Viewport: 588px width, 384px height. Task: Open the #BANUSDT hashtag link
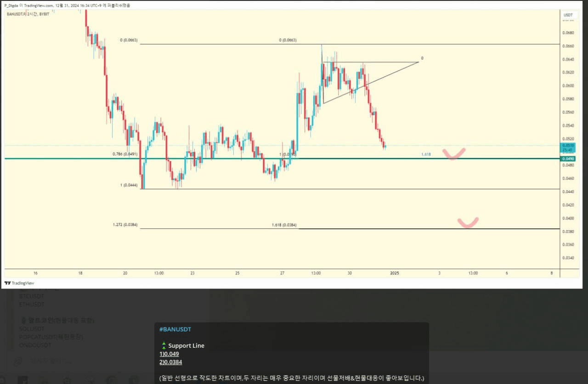(x=175, y=329)
